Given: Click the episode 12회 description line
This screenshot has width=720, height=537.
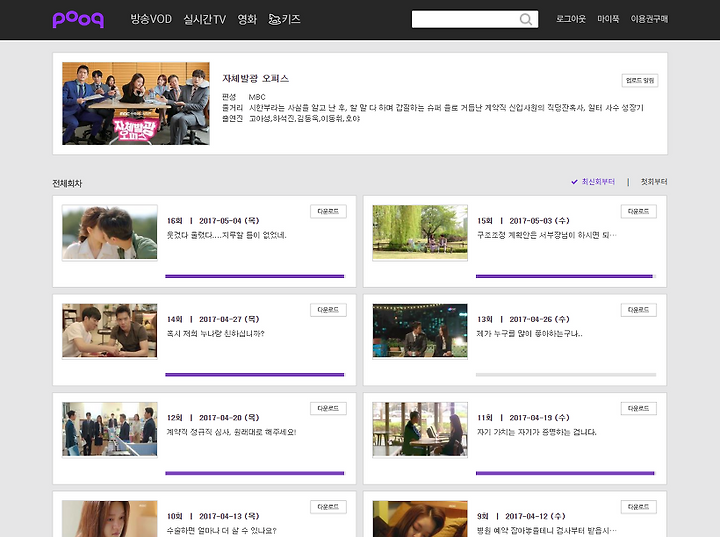Looking at the screenshot, I should 231,432.
